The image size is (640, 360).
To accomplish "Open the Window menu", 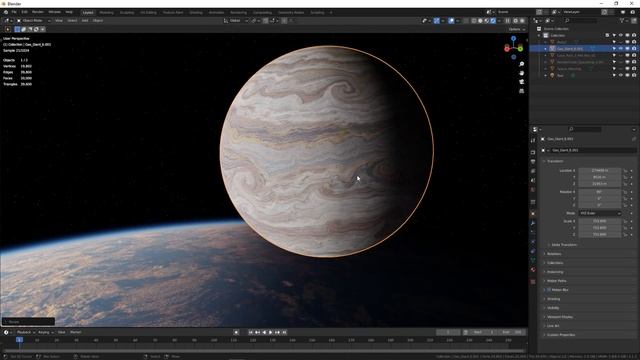I will [x=54, y=12].
